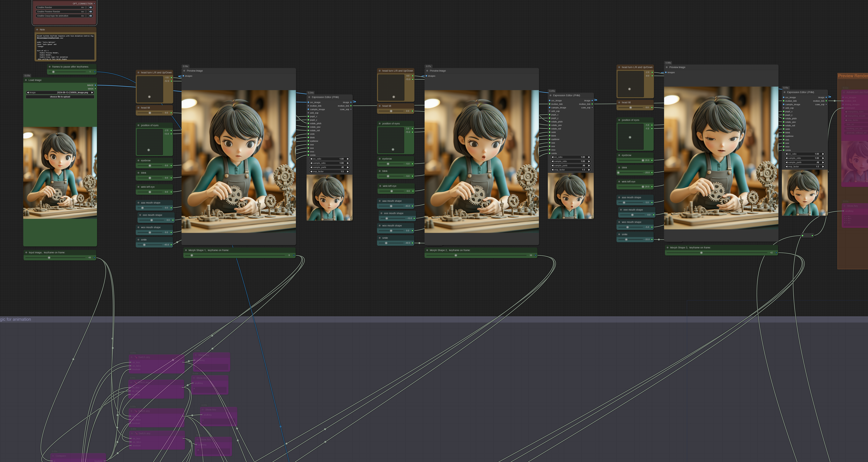
Task: Click arrow icon beside Enable Crazy logic
Action: pyautogui.click(x=91, y=16)
